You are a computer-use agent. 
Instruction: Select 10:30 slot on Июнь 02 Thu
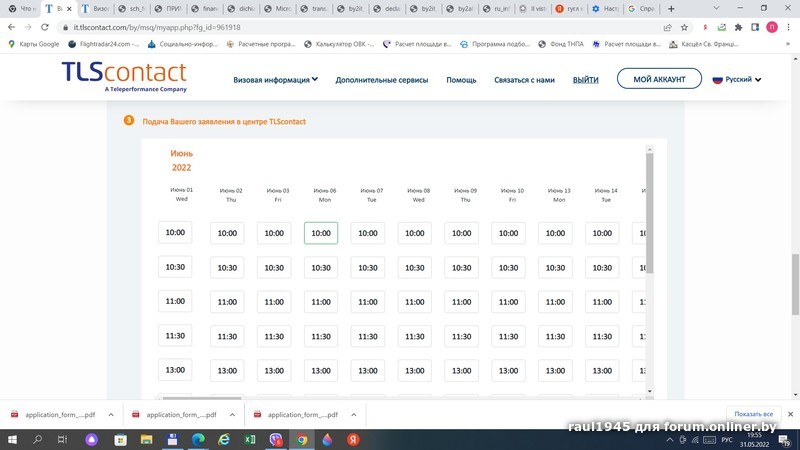227,267
